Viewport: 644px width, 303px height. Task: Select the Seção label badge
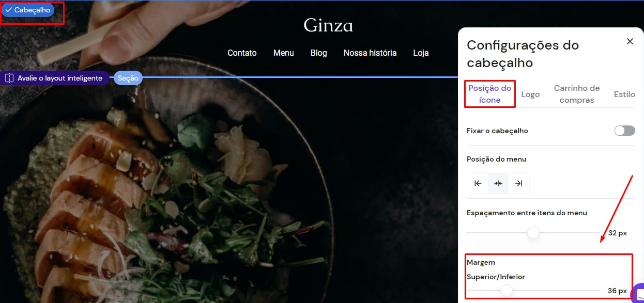click(128, 78)
